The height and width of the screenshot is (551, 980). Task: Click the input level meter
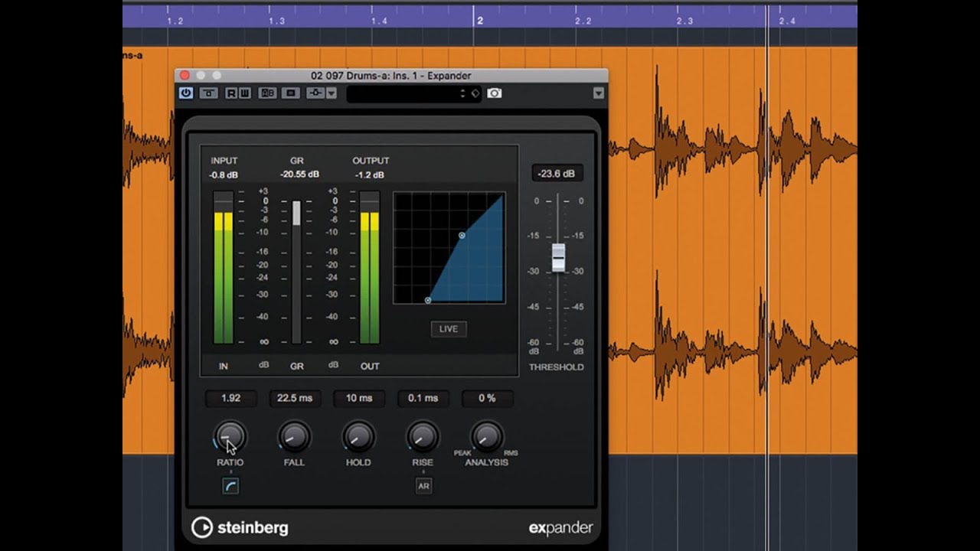(x=223, y=268)
